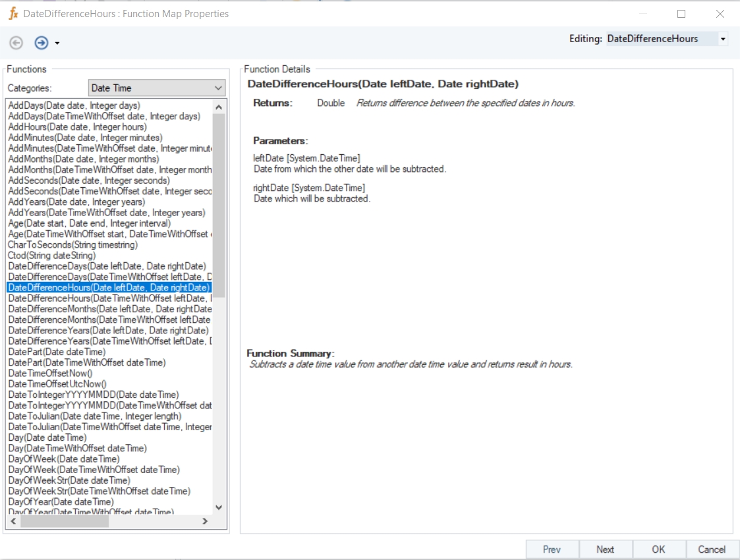
Task: Pick CharToSeconds(String timestring) function
Action: tap(72, 244)
